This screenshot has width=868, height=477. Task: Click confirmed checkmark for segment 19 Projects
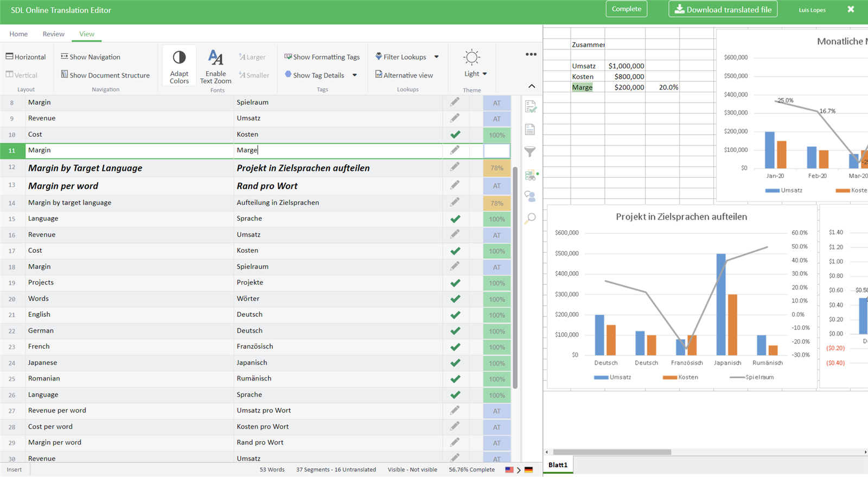click(455, 283)
